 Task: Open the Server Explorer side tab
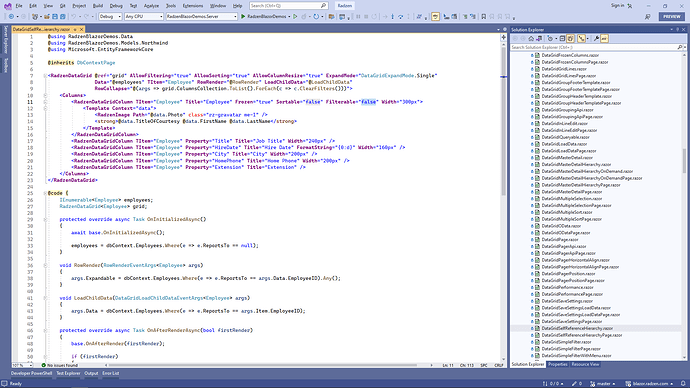tap(5, 40)
